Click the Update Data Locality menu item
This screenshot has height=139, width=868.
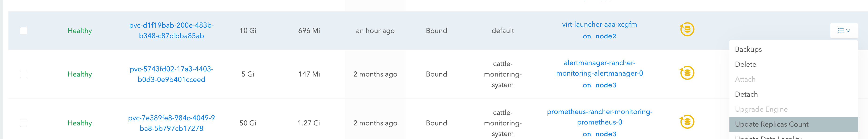768,137
